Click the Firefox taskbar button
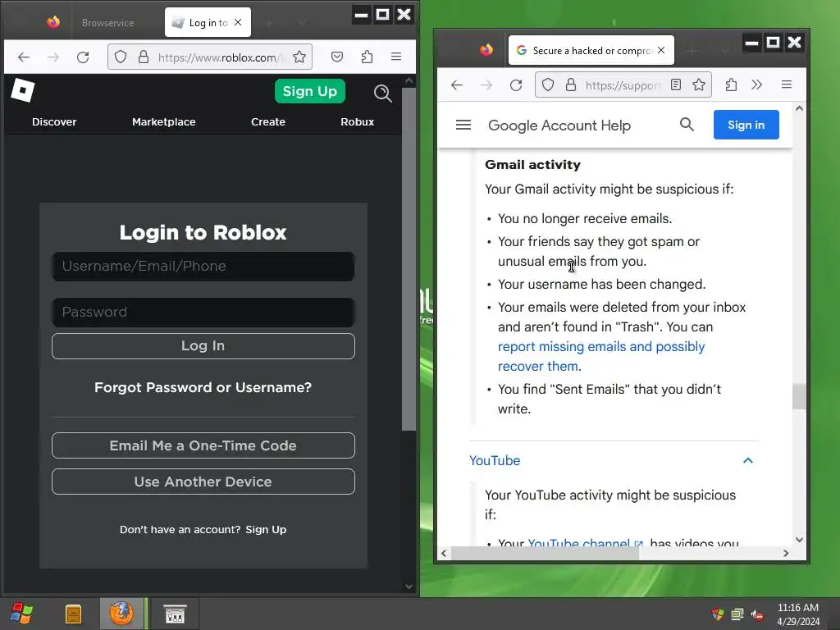The height and width of the screenshot is (630, 840). click(121, 614)
